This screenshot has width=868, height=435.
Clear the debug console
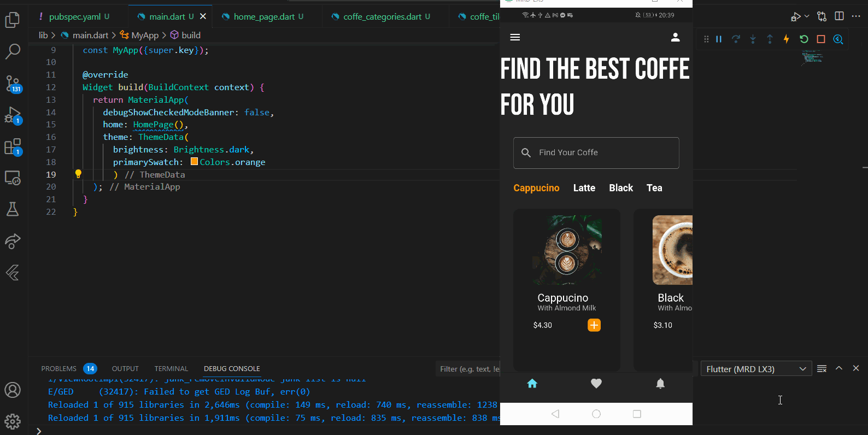[x=822, y=369]
